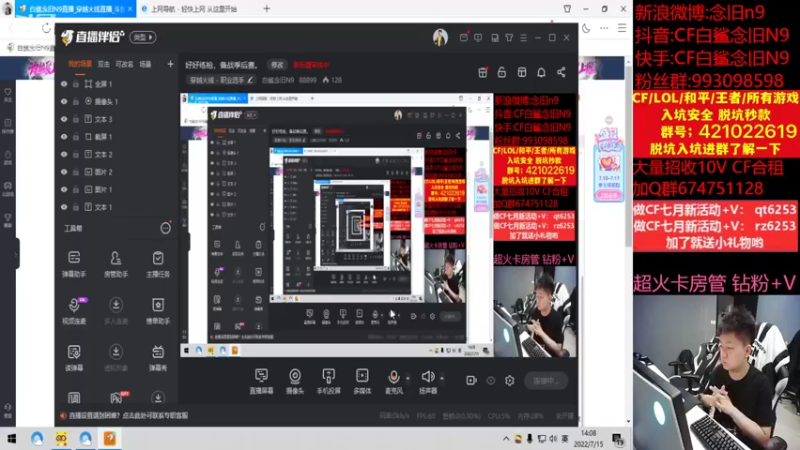Image resolution: width=800 pixels, height=450 pixels.
Task: Click the 多人连麦 download icon
Action: (116, 305)
